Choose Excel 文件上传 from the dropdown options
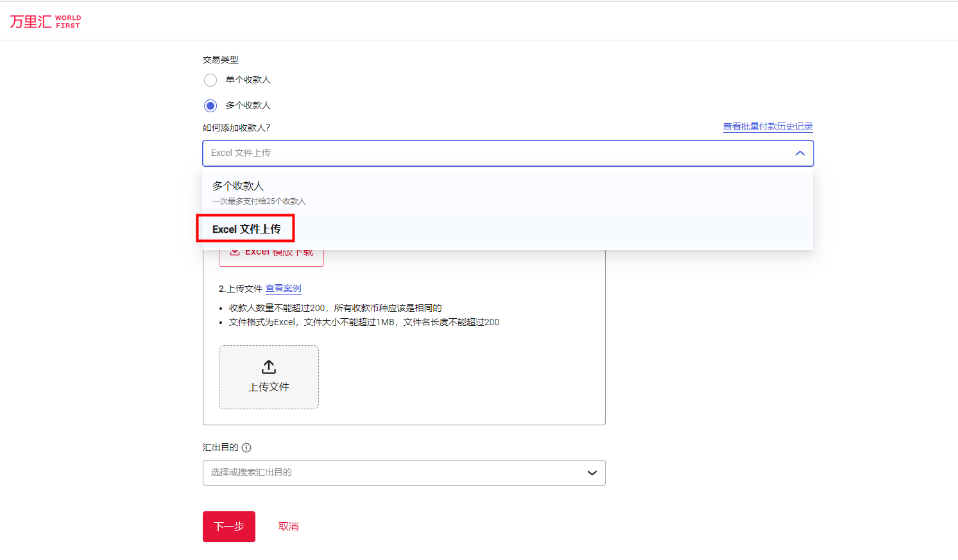 pyautogui.click(x=245, y=228)
